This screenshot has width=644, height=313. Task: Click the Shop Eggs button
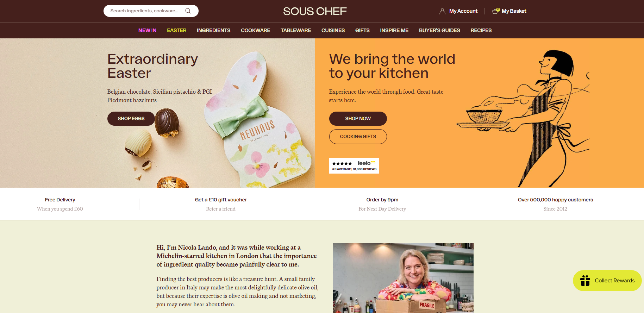(131, 119)
